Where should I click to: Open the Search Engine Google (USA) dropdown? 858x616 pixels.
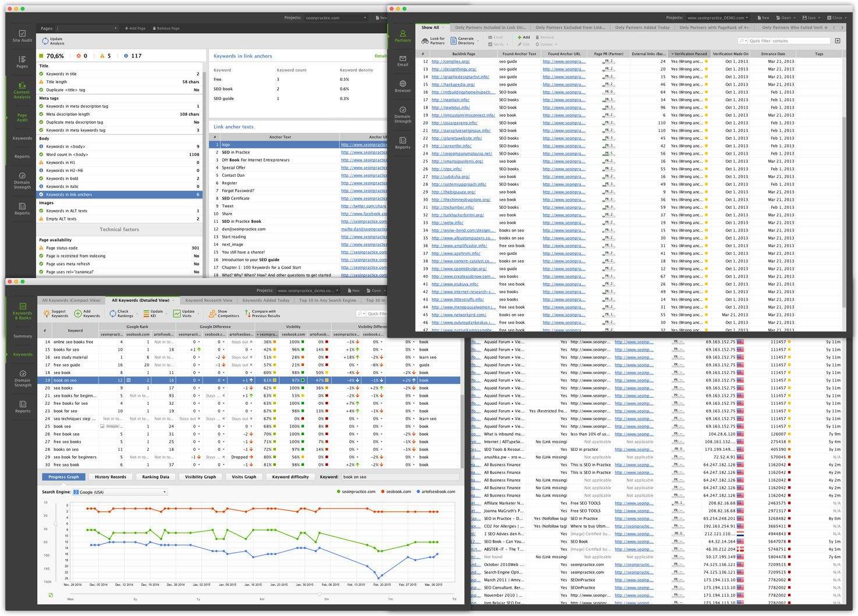[x=120, y=492]
